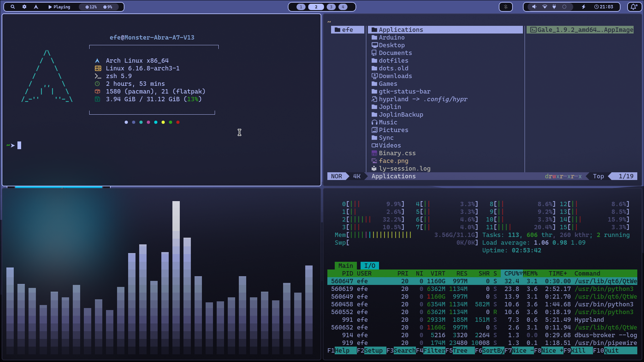644x362 pixels.
Task: Open the Wi-Fi network icon
Action: click(545, 7)
